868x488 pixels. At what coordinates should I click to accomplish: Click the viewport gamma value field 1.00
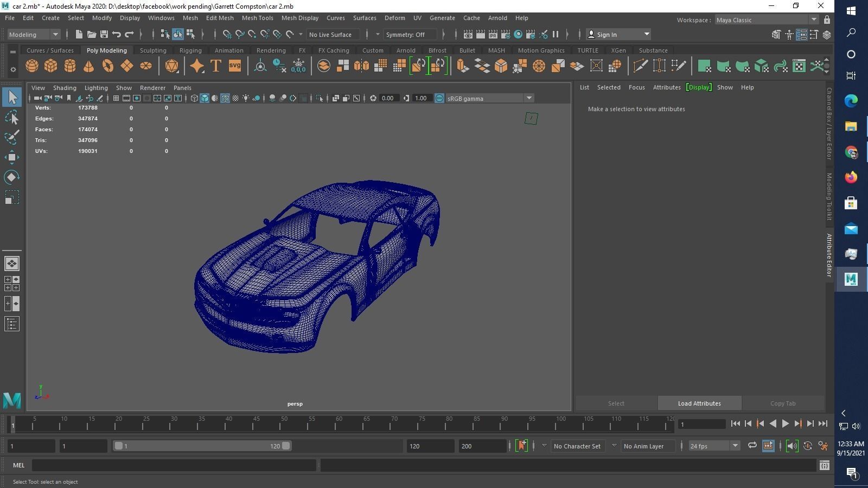coord(421,98)
